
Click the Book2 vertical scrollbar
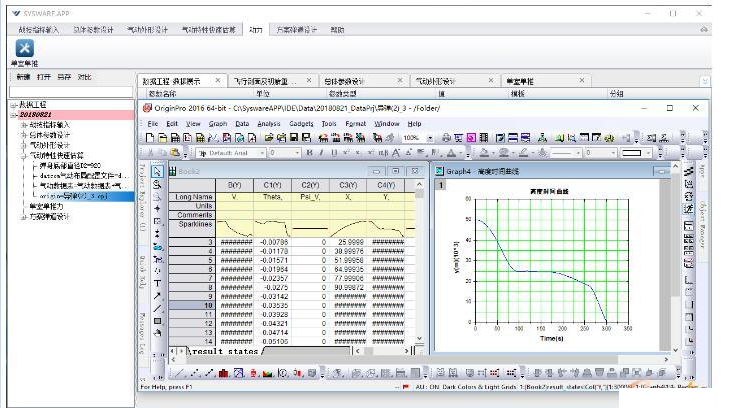click(x=419, y=262)
